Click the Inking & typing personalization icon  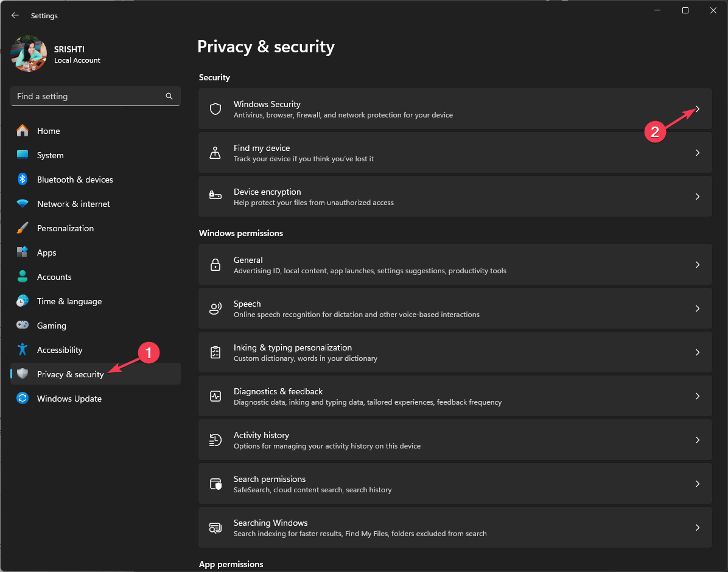click(x=215, y=352)
